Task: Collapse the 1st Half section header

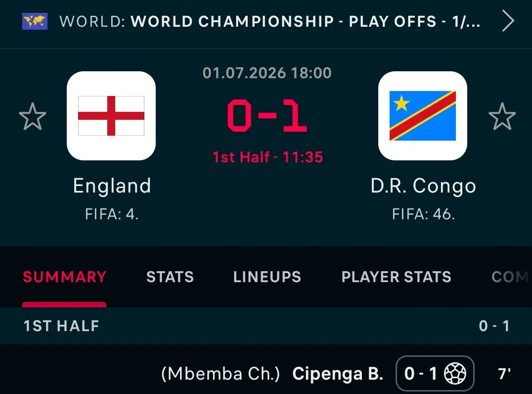Action: tap(266, 326)
